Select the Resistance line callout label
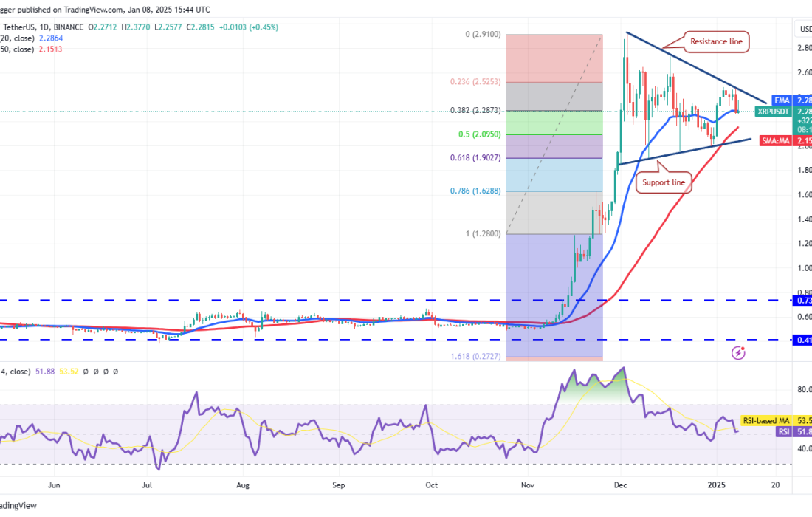 pos(716,42)
